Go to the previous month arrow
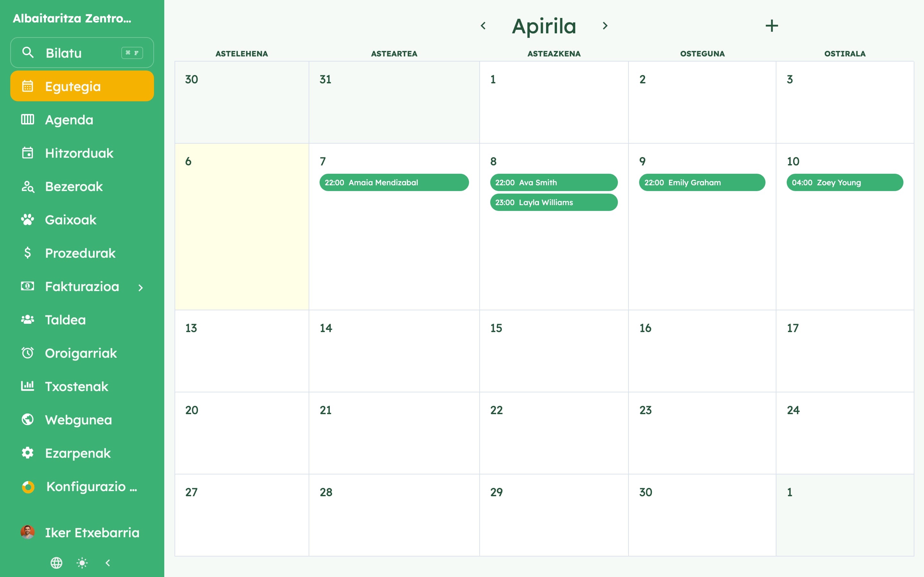 483,26
